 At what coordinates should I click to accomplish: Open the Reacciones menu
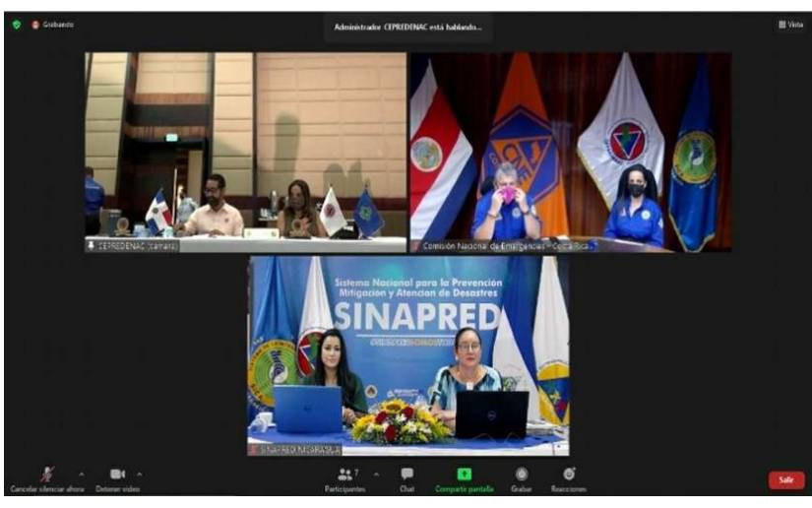point(569,476)
